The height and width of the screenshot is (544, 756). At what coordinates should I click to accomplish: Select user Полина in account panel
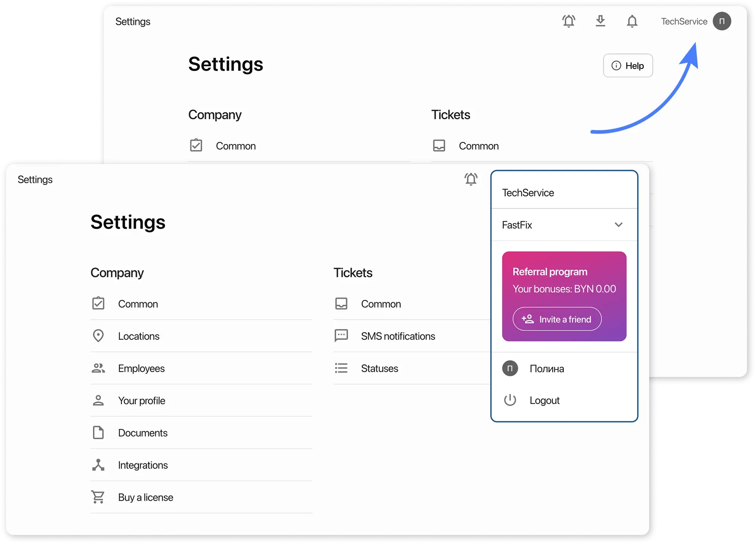[x=547, y=369]
